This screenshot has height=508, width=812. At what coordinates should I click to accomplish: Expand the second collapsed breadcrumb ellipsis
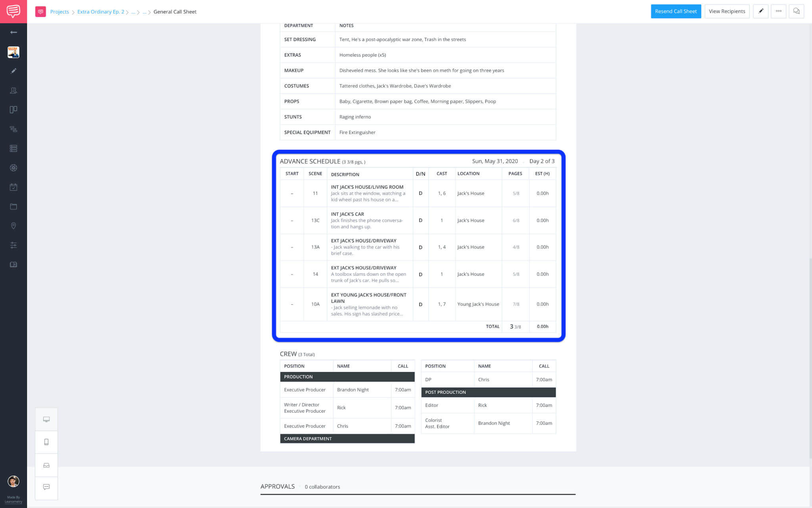pyautogui.click(x=144, y=12)
